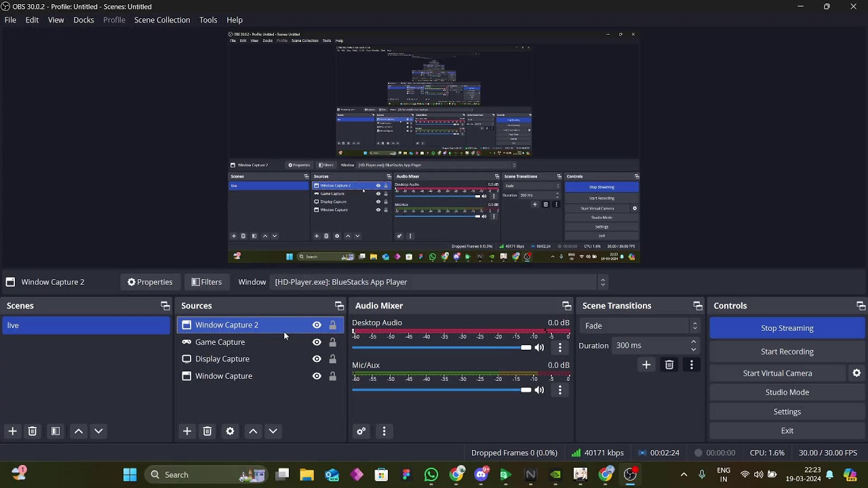Lock the Game Capture source
This screenshot has width=868, height=488.
[x=332, y=342]
